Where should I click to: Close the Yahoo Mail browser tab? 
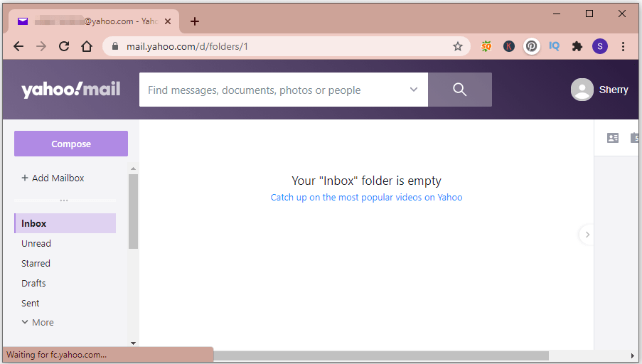(x=168, y=21)
